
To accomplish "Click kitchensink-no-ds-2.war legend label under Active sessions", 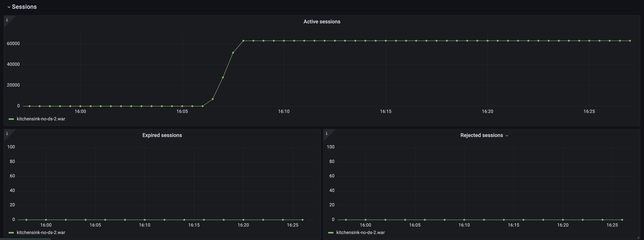I will [x=41, y=119].
